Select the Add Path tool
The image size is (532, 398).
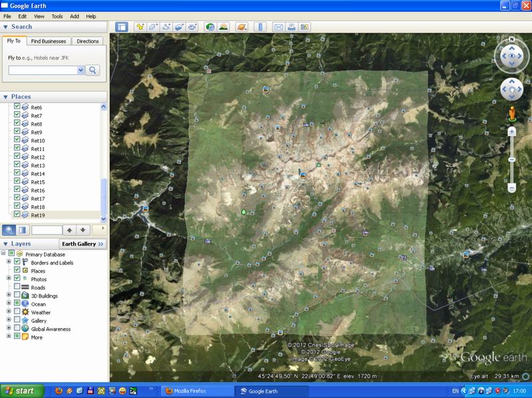pos(166,27)
